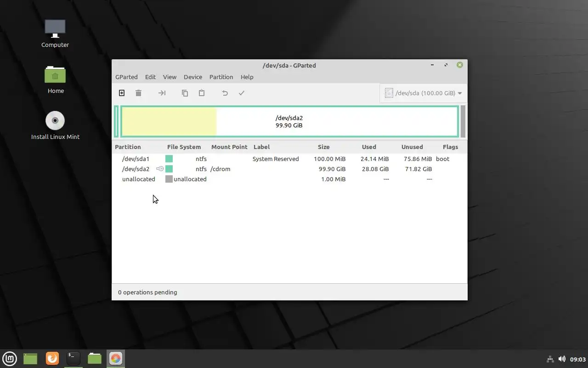Click the 09:03 clock in the panel
The image size is (588, 368).
[x=578, y=359]
